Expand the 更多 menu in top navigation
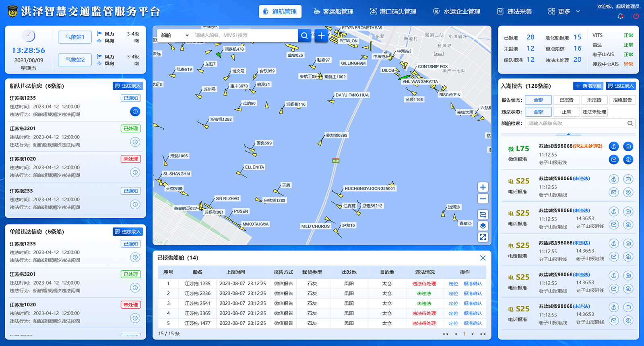This screenshot has width=644, height=346. [x=564, y=12]
